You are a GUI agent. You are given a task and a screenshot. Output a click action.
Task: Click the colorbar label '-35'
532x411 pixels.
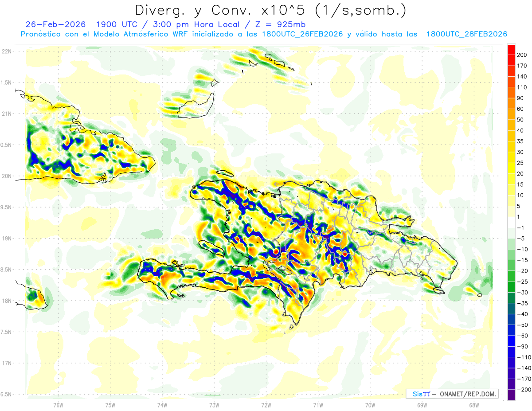524,303
